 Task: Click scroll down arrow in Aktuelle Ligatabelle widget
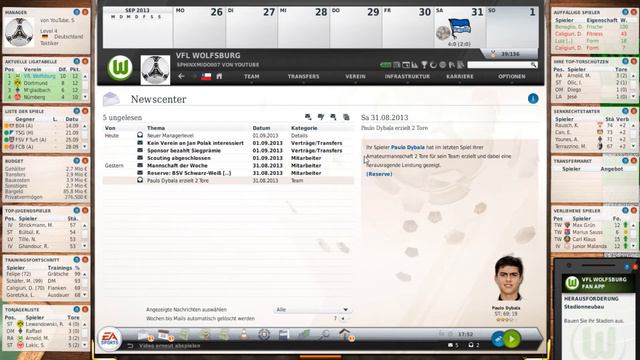point(85,97)
